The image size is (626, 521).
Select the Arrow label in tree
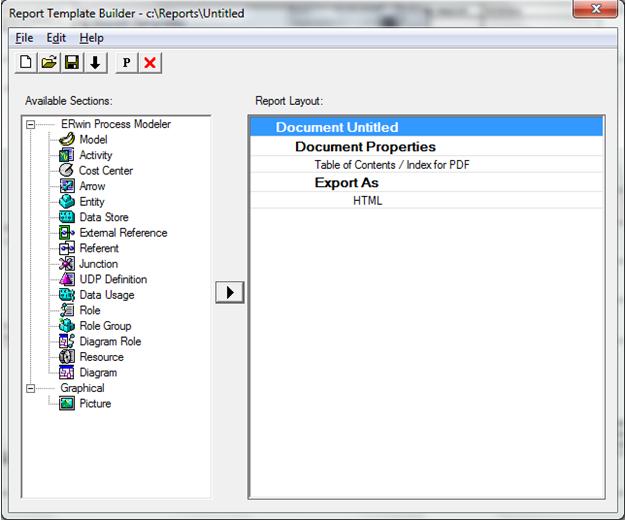92,186
